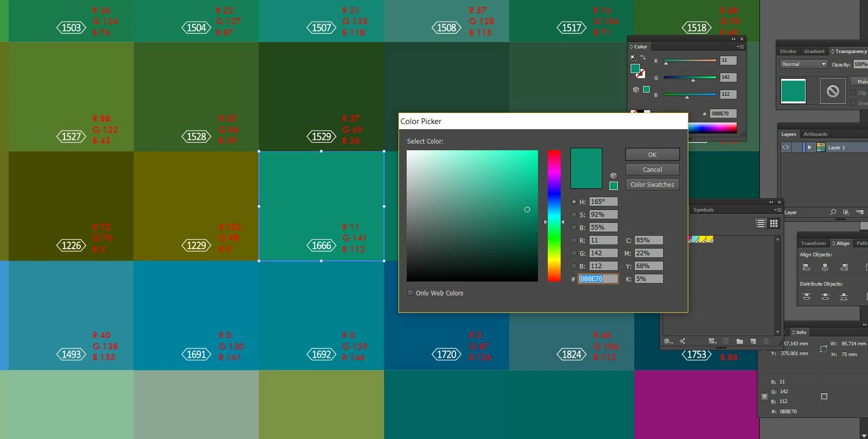868x439 pixels.
Task: Switch to the Gradient tab
Action: (814, 51)
